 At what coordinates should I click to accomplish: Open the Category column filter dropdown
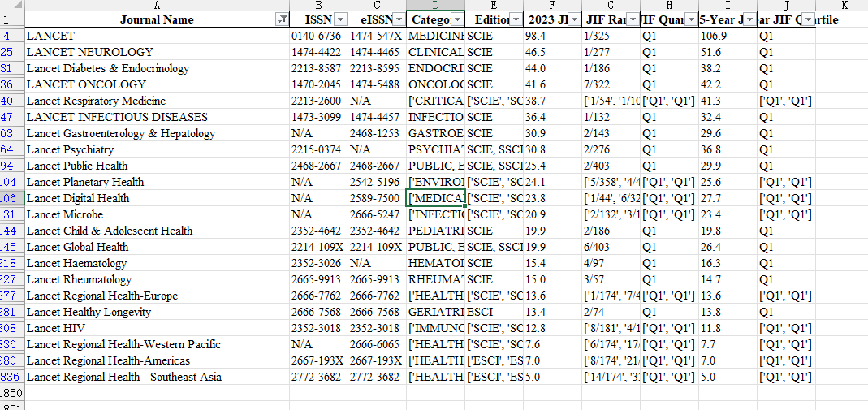pyautogui.click(x=458, y=20)
